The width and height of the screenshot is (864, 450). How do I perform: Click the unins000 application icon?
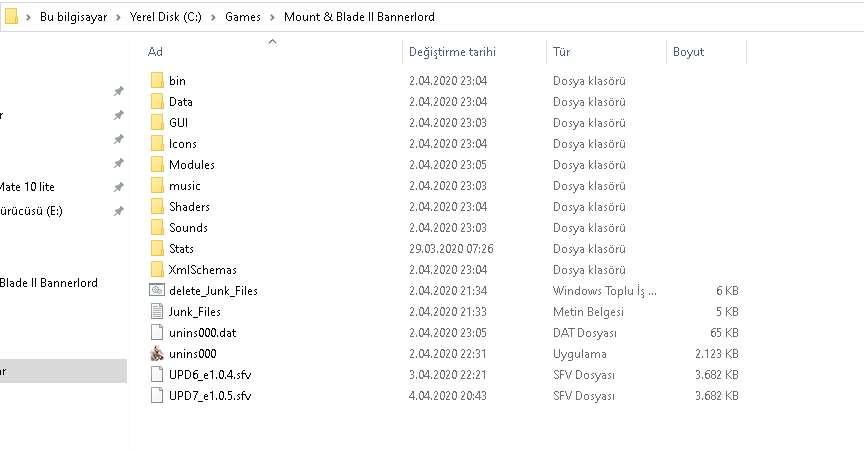pos(157,353)
